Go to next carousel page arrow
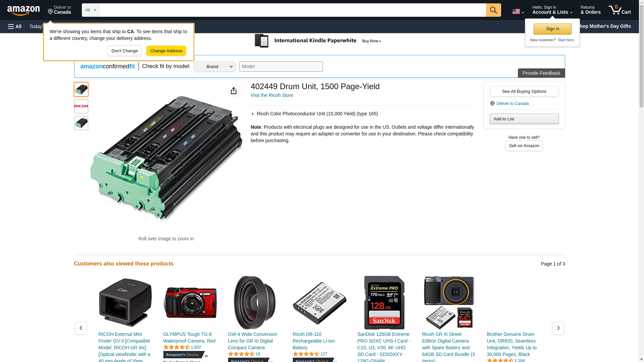The height and width of the screenshot is (362, 644). [558, 328]
